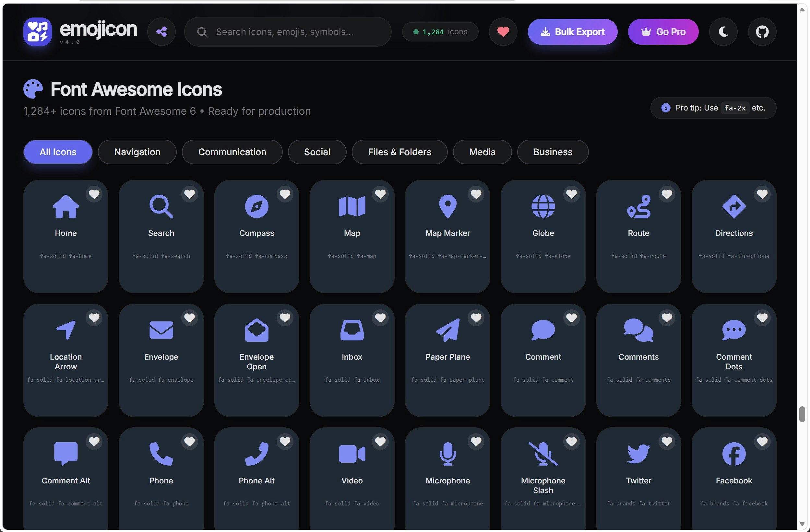Click the Twitter bird icon card

coord(638,478)
